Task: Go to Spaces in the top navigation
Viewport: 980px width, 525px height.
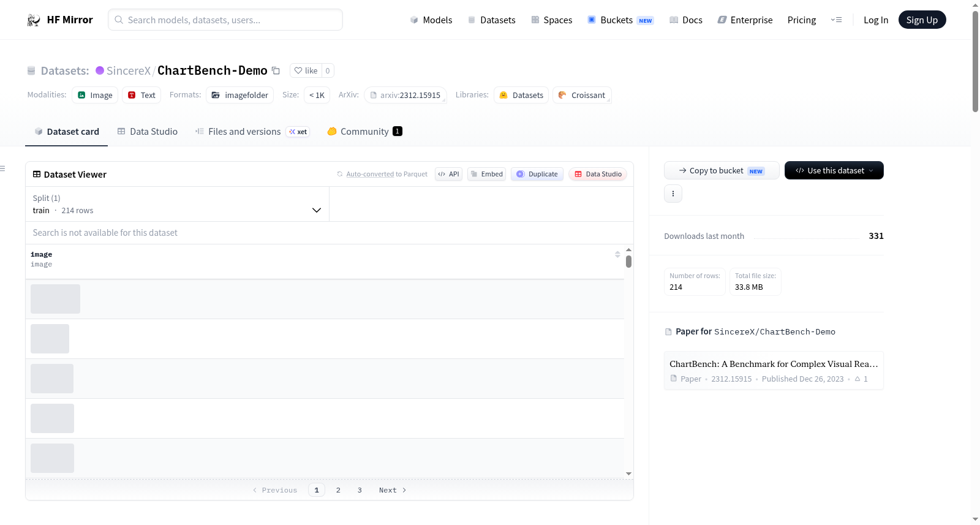Action: click(x=552, y=20)
